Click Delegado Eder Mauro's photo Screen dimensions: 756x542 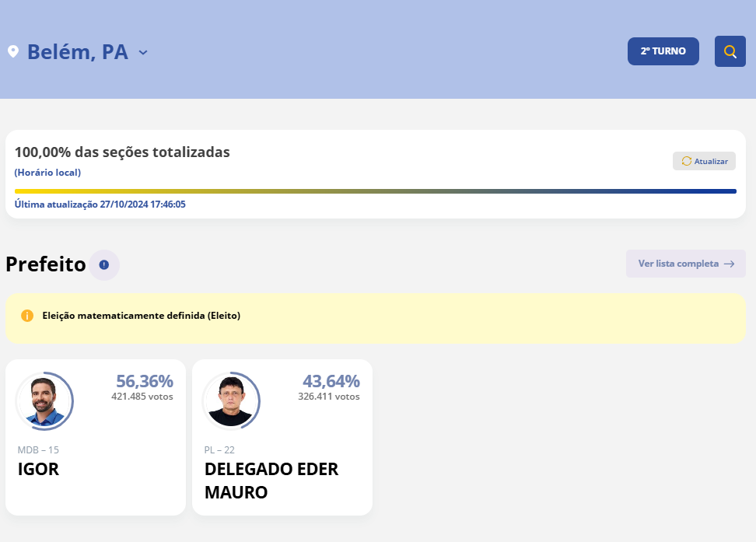[x=230, y=401]
